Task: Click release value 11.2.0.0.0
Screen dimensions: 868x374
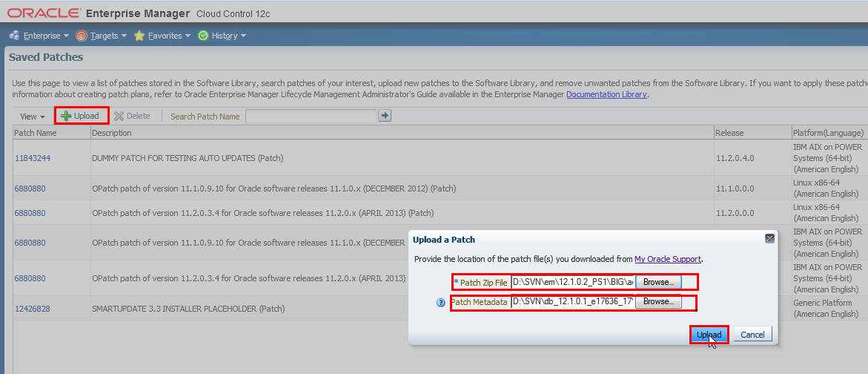Action: click(735, 213)
